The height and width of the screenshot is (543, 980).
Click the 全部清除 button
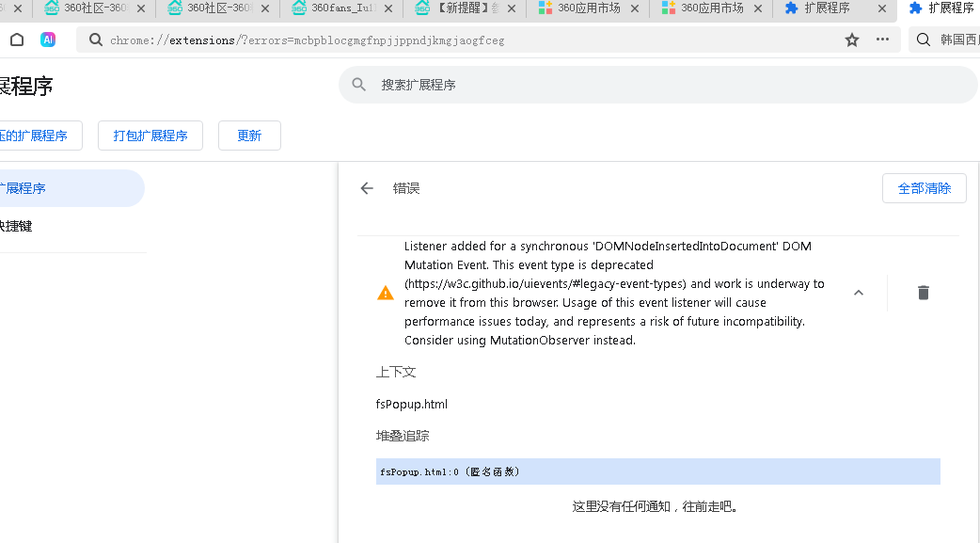924,187
